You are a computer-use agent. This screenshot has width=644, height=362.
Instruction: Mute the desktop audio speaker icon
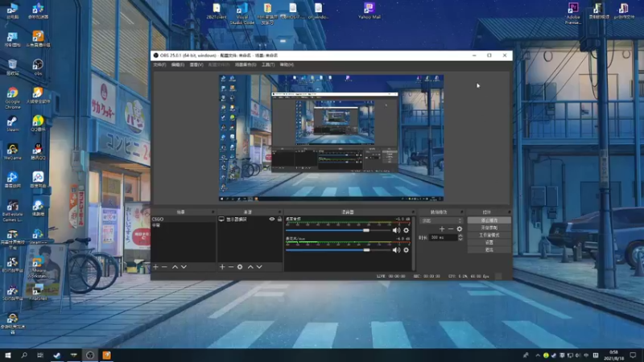396,230
